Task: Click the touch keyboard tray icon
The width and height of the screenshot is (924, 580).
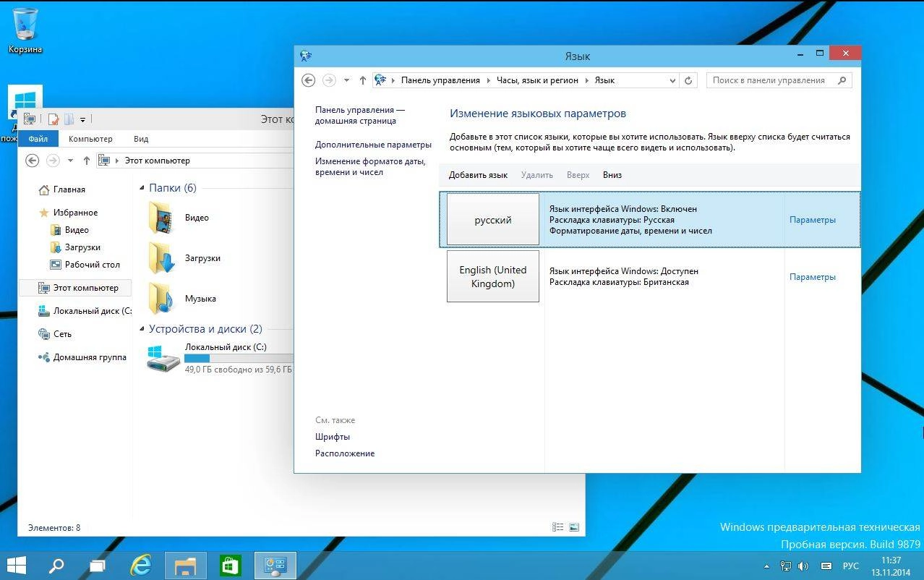Action: click(x=827, y=566)
